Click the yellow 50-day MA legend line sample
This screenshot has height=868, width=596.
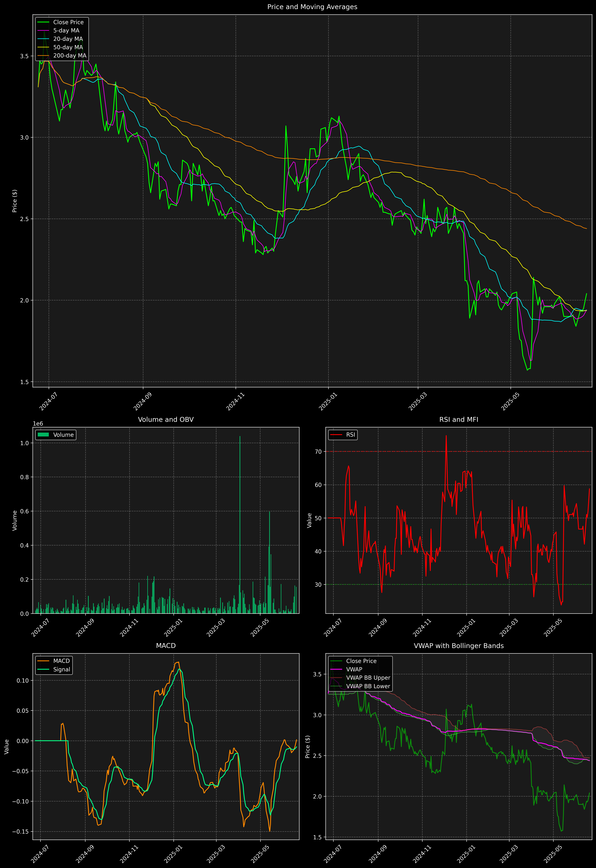tap(43, 47)
